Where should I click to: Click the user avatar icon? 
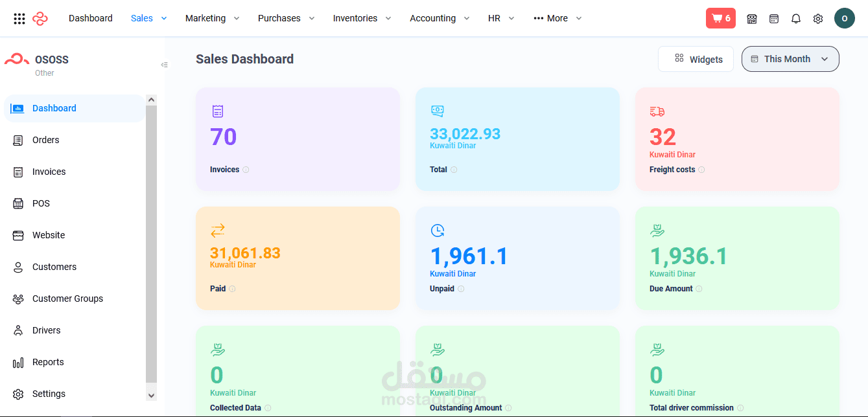coord(844,18)
